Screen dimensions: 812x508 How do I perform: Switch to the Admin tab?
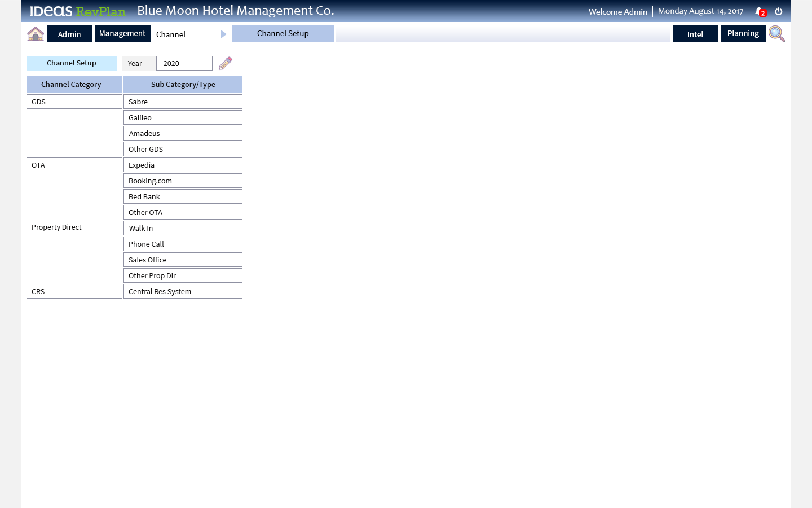(x=69, y=34)
